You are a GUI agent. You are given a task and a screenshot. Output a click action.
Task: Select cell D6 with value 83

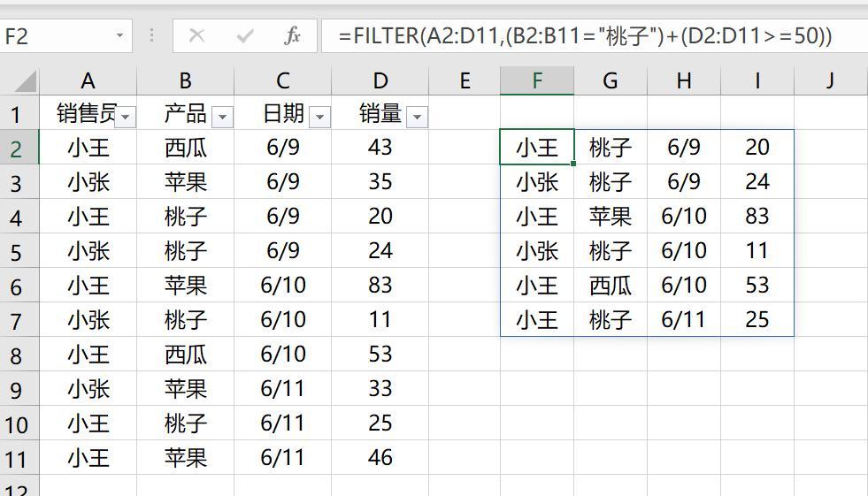[x=380, y=286]
